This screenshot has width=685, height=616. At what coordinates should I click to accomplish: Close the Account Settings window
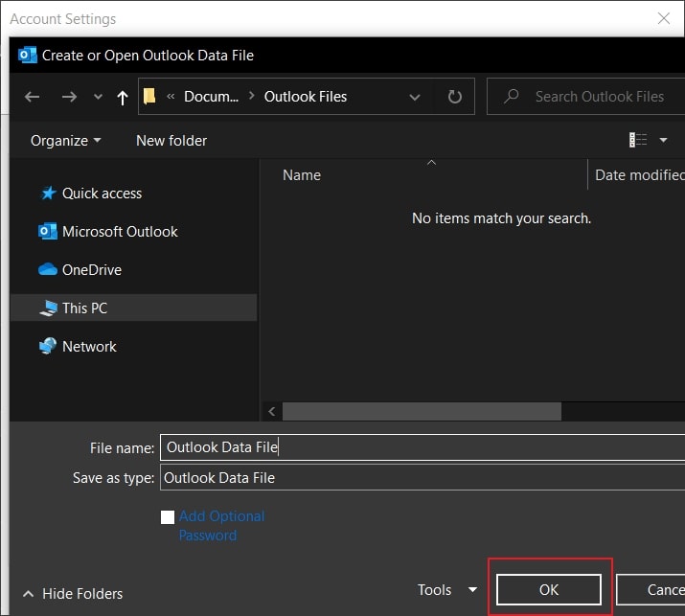(664, 18)
